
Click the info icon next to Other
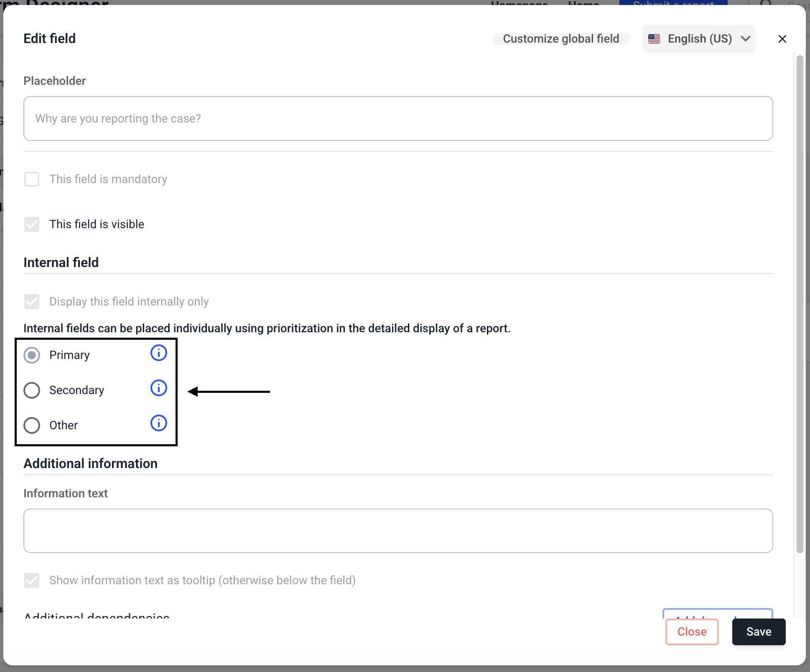click(158, 423)
